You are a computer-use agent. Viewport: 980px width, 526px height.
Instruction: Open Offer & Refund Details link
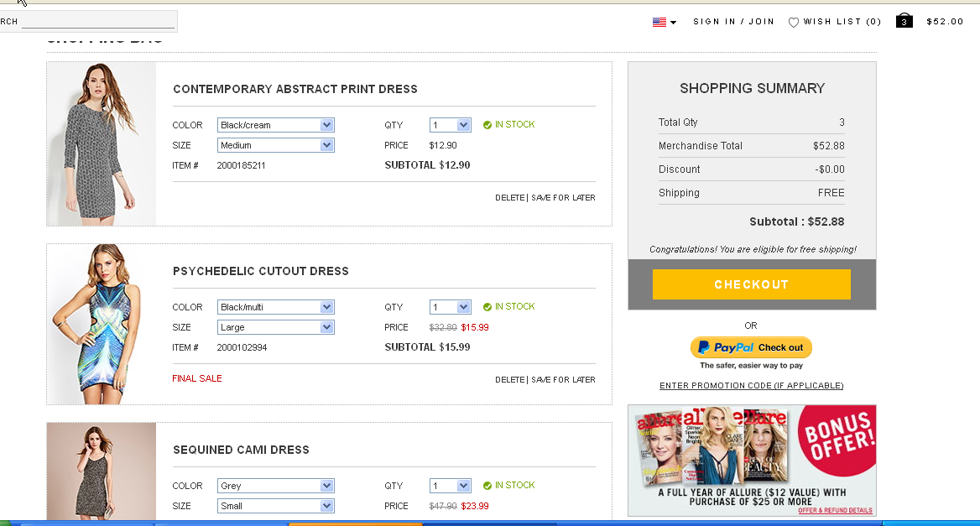835,510
